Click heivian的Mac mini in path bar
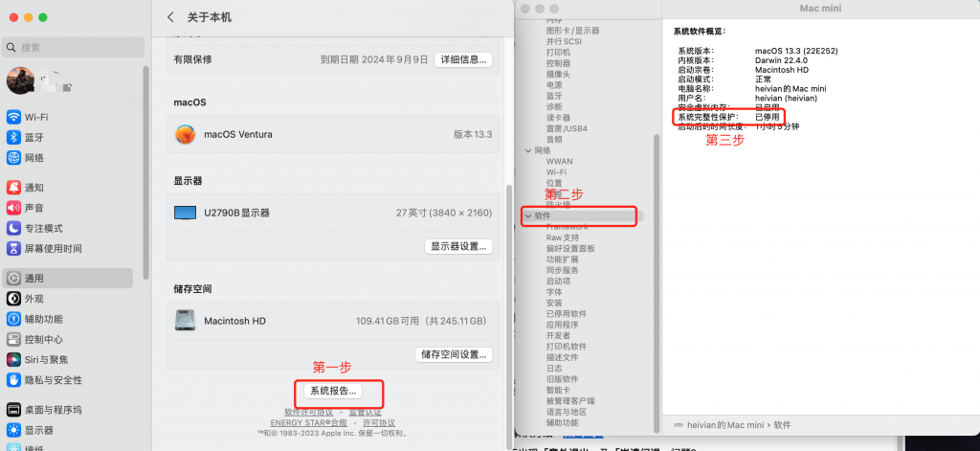980x451 pixels. pos(725,425)
